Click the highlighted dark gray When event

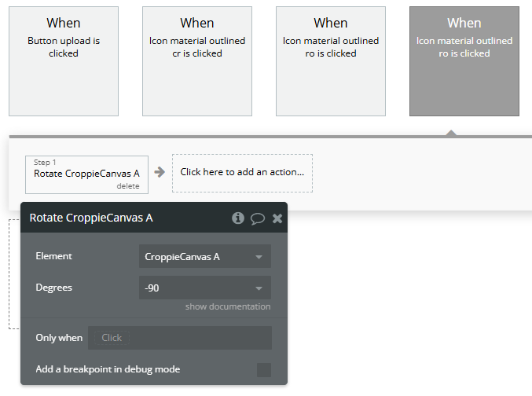coord(464,61)
